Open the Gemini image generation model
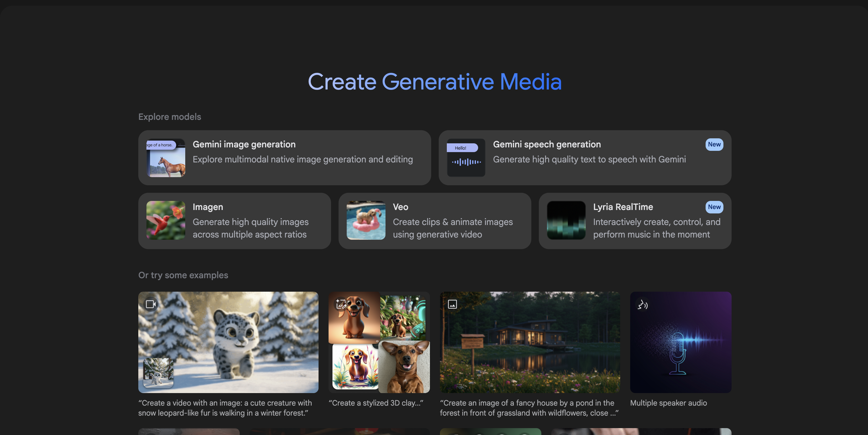 285,158
